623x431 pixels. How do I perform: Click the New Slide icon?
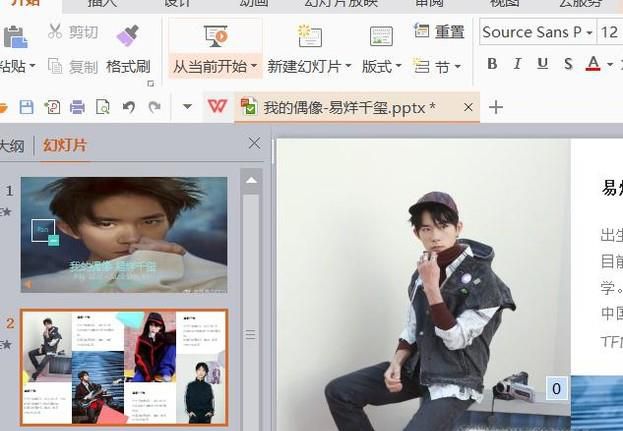click(x=310, y=36)
